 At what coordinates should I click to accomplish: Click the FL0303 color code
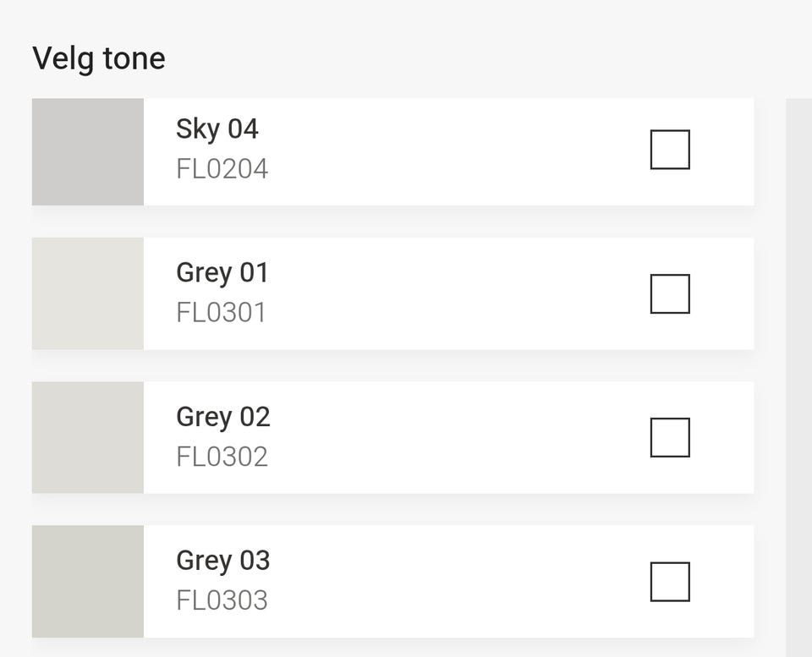click(x=222, y=600)
